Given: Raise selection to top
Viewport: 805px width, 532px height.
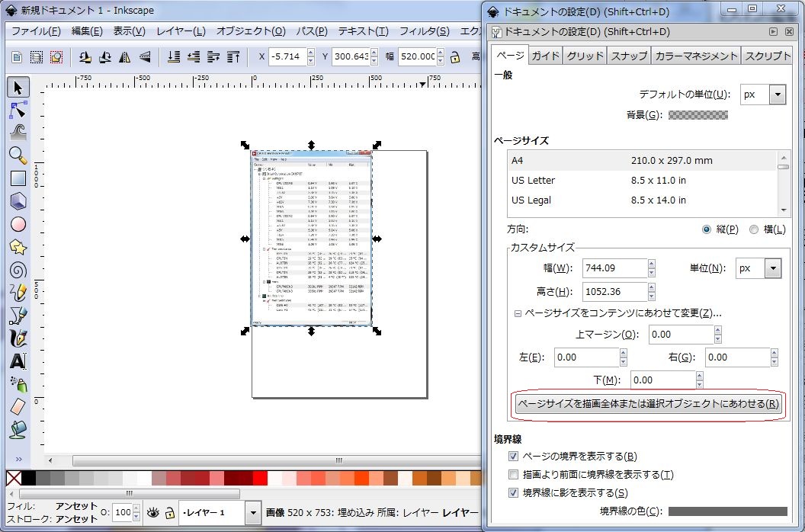Looking at the screenshot, I should pyautogui.click(x=233, y=56).
